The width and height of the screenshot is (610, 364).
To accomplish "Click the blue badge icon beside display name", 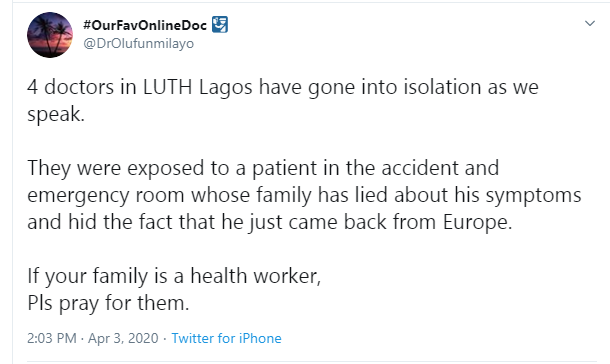I will tap(220, 24).
